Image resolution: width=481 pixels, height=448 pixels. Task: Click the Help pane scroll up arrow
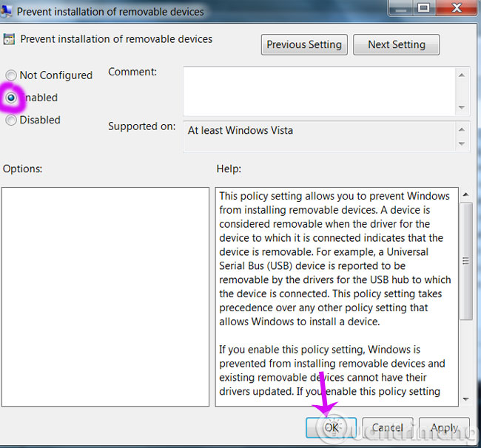click(x=466, y=194)
